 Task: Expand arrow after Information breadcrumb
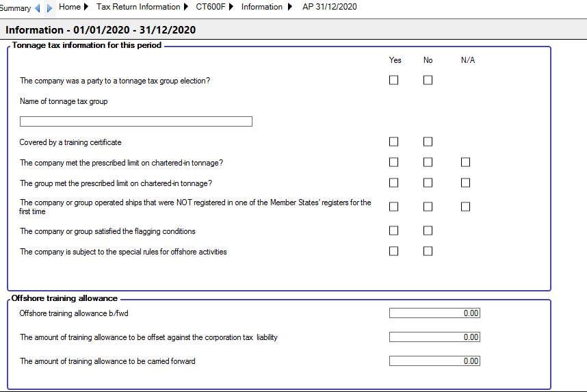pos(290,7)
